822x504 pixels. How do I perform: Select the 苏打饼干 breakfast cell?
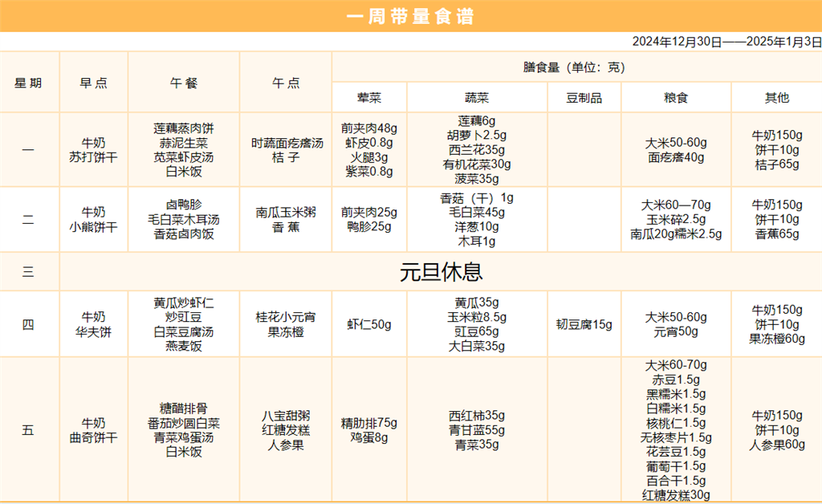[x=93, y=157]
